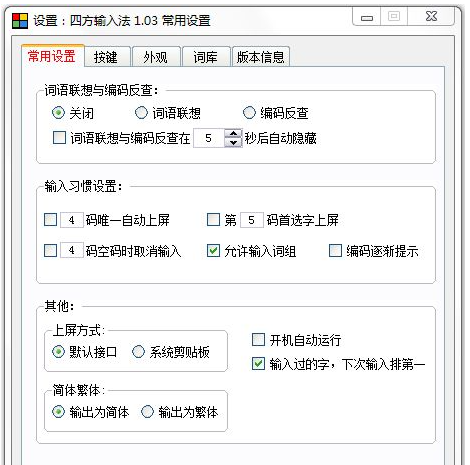
Task: Select 系统剪贴板 output method
Action: coord(138,352)
